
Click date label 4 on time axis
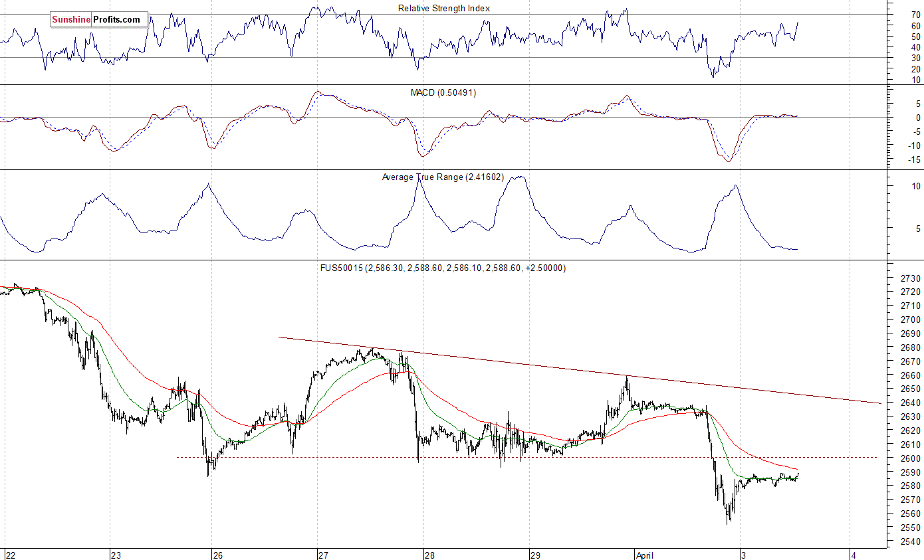[852, 554]
